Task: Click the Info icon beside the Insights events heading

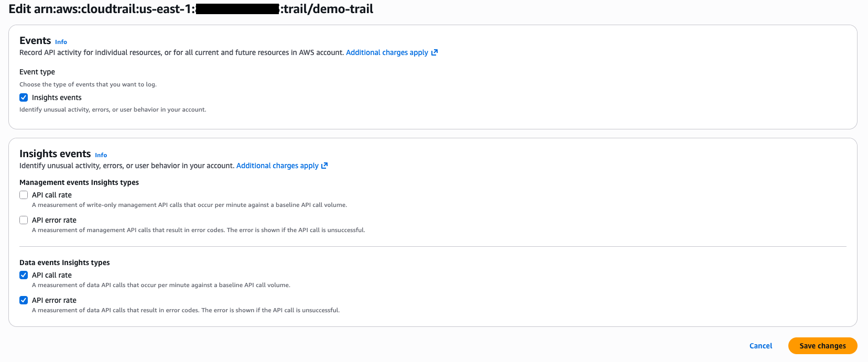Action: [101, 155]
